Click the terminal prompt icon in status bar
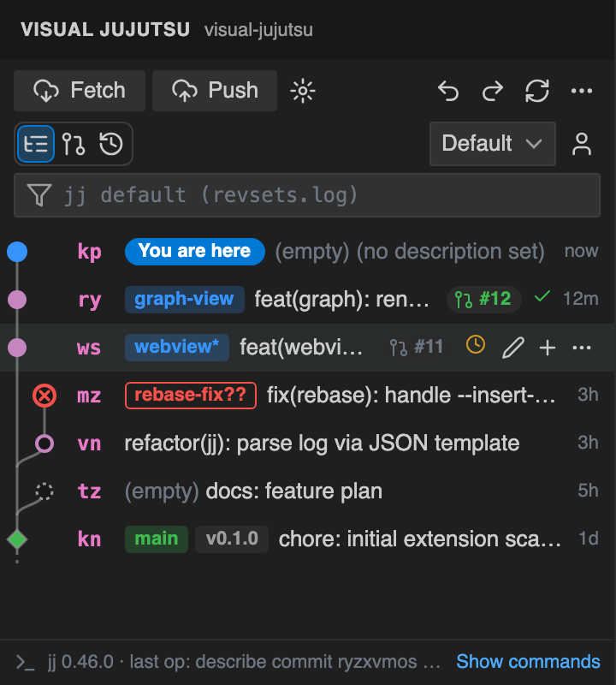This screenshot has height=685, width=616. tap(26, 662)
